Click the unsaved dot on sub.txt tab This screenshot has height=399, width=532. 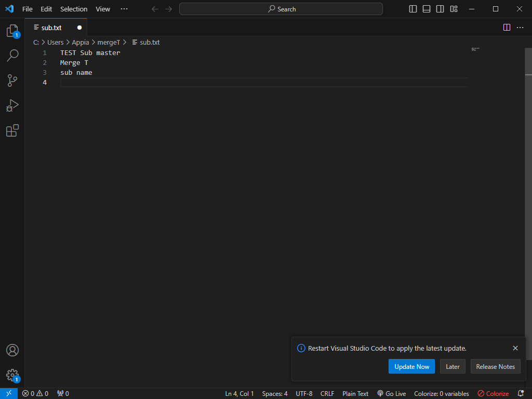pyautogui.click(x=79, y=28)
